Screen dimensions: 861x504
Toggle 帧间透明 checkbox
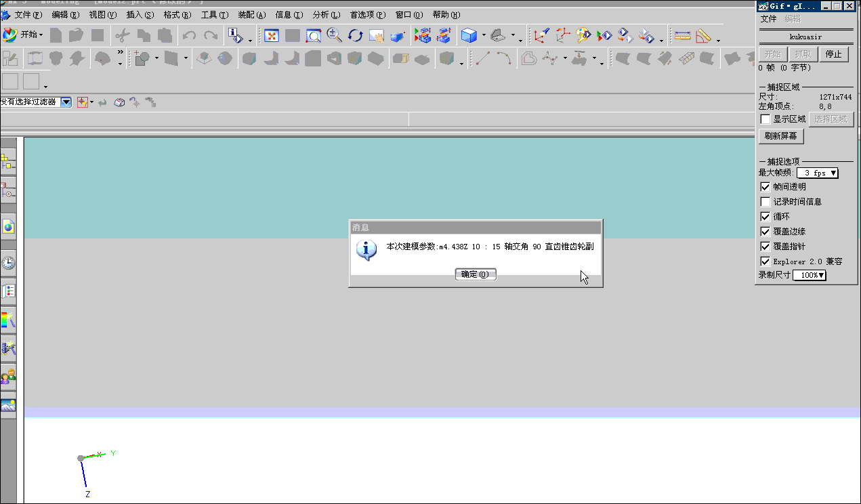(x=765, y=187)
